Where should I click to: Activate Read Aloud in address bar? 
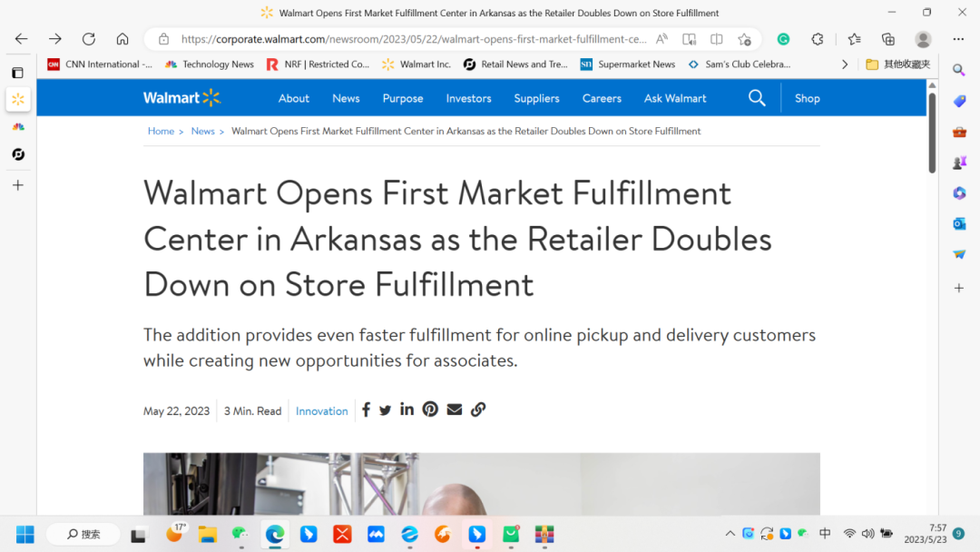click(661, 39)
